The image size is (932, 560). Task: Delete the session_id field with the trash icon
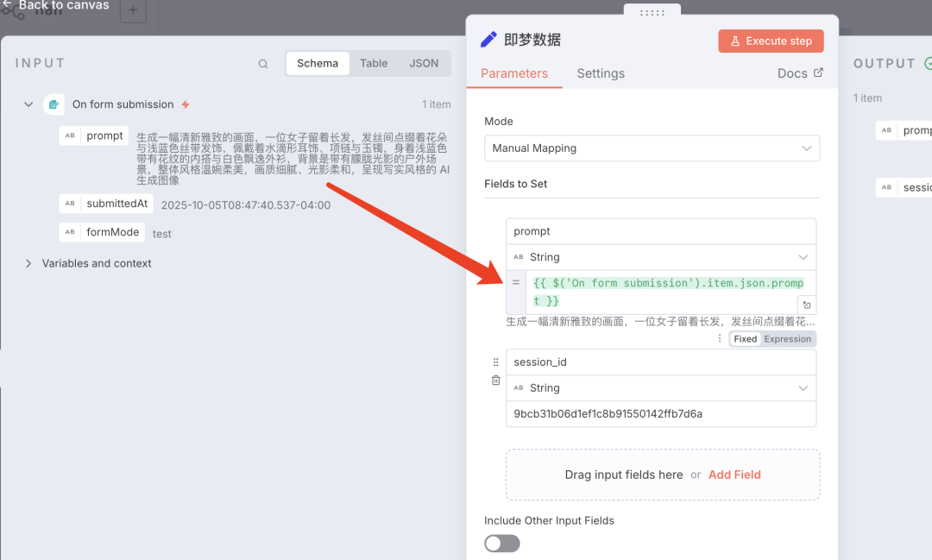pyautogui.click(x=495, y=381)
